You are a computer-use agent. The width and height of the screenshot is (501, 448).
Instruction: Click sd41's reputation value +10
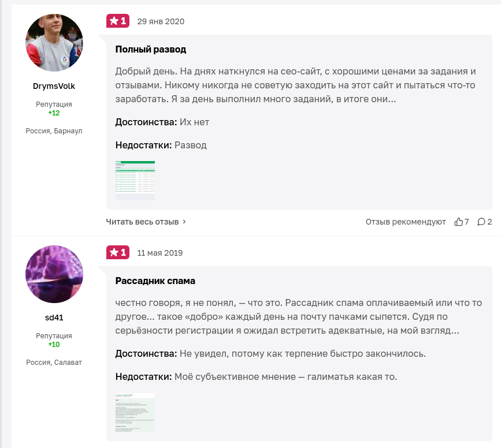[54, 345]
